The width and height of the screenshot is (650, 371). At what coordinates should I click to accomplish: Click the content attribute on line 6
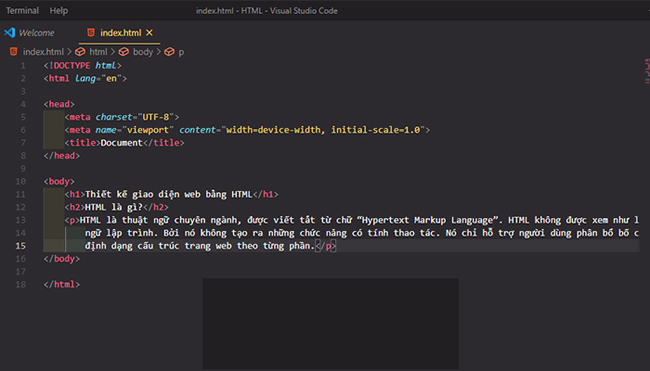point(198,130)
